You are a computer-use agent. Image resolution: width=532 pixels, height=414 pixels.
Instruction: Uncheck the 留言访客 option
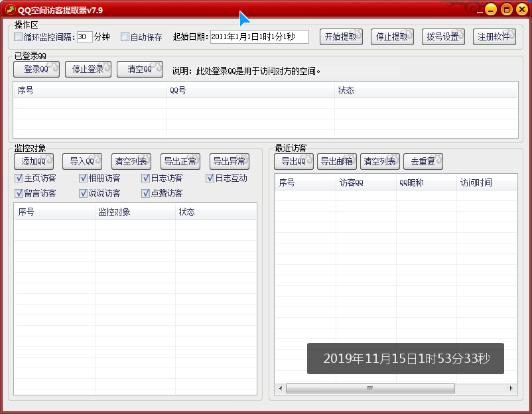point(19,193)
